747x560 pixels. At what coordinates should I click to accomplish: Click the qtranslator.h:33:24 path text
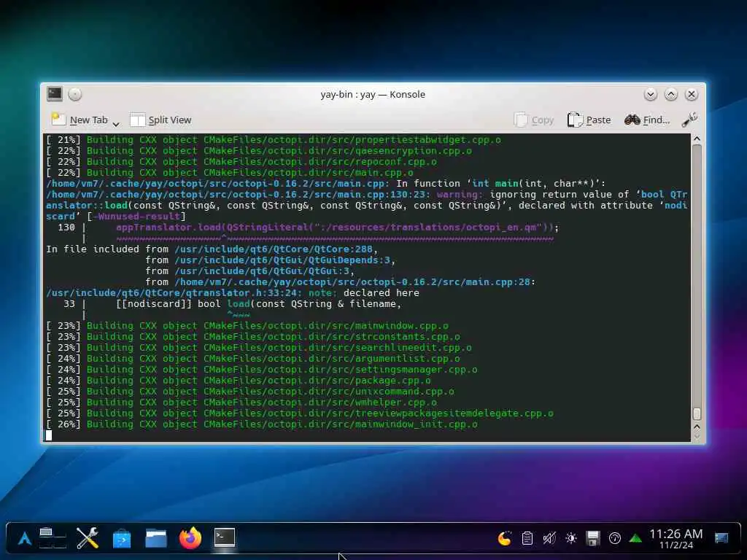(174, 293)
